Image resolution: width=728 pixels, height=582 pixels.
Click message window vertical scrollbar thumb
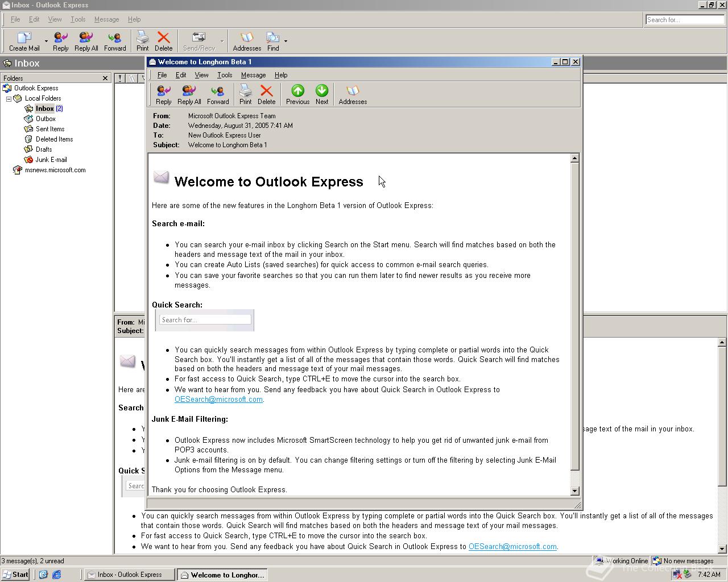[574, 317]
